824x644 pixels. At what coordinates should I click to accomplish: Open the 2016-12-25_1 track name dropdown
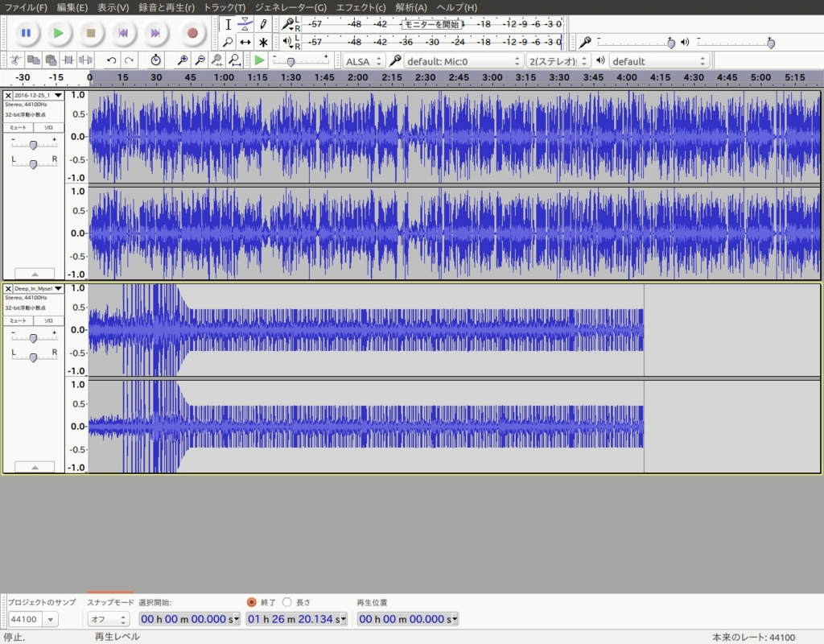click(39, 95)
